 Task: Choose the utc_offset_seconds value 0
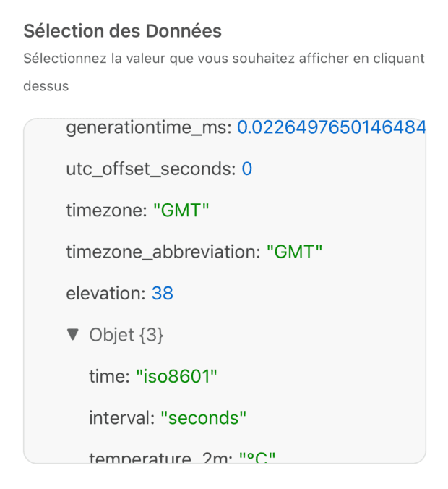246,169
